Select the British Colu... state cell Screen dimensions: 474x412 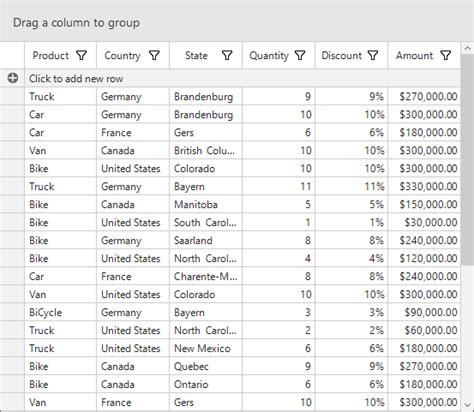pyautogui.click(x=206, y=151)
